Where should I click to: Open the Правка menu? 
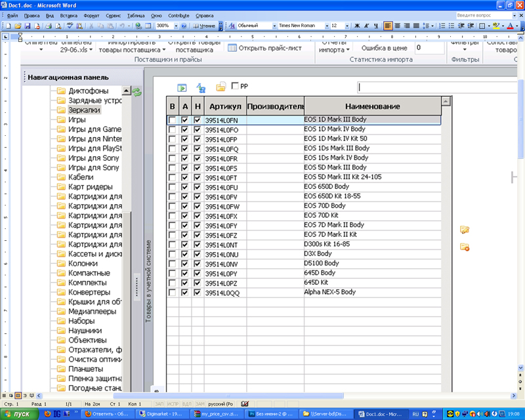click(x=31, y=15)
